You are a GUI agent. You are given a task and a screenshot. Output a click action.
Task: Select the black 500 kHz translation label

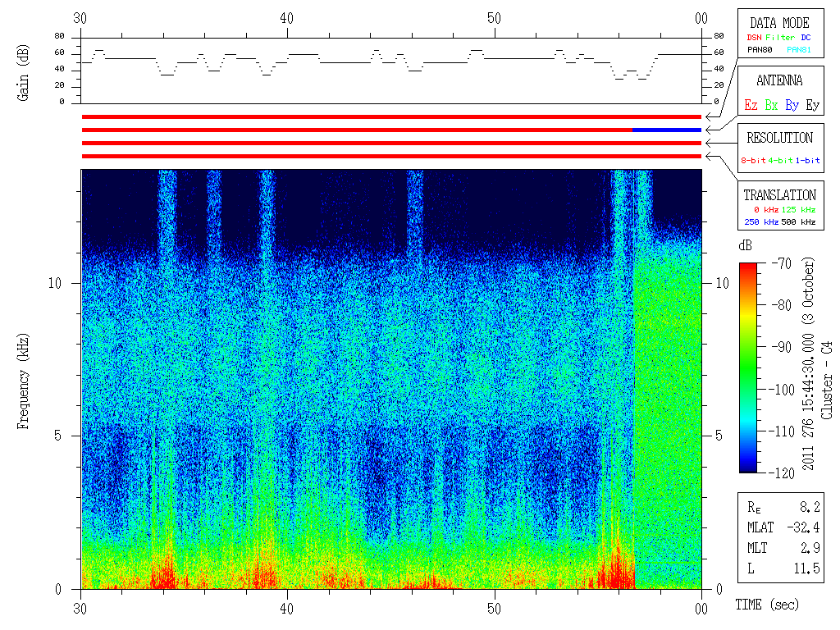click(798, 221)
